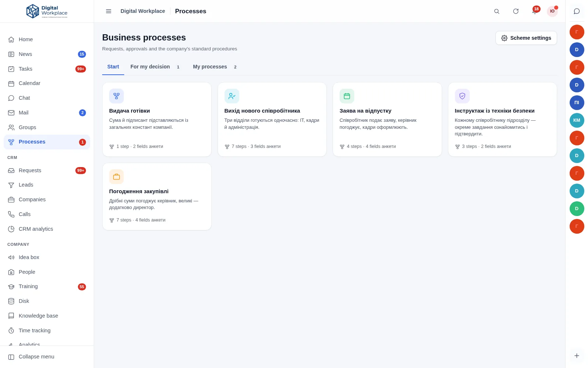The width and height of the screenshot is (588, 368).
Task: Select Processes in sidebar
Action: point(47,142)
